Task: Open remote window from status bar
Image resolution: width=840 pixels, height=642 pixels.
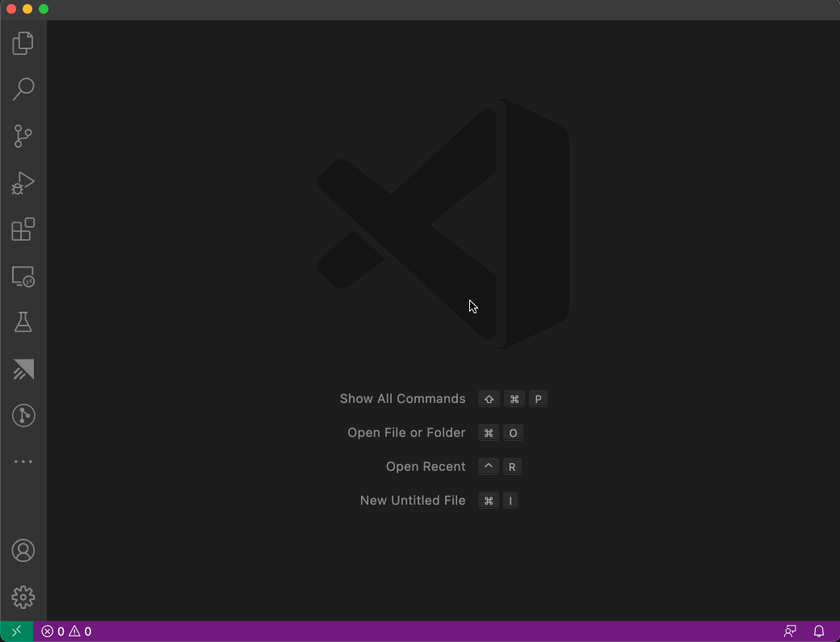Action: pyautogui.click(x=17, y=632)
